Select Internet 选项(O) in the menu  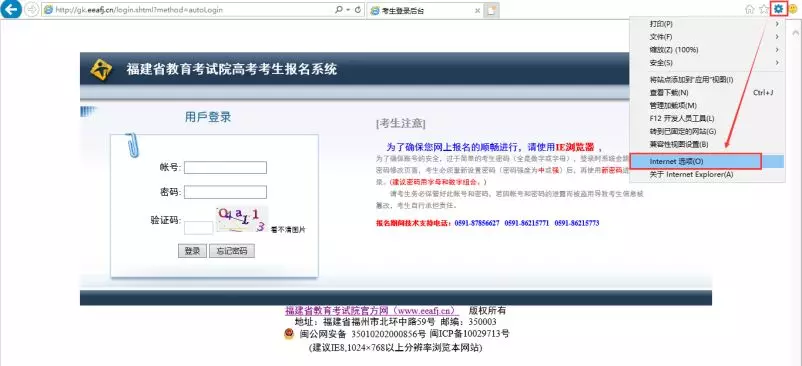706,161
